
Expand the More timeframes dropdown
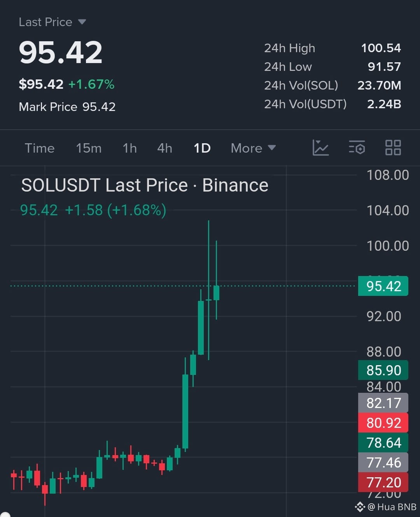[x=253, y=148]
